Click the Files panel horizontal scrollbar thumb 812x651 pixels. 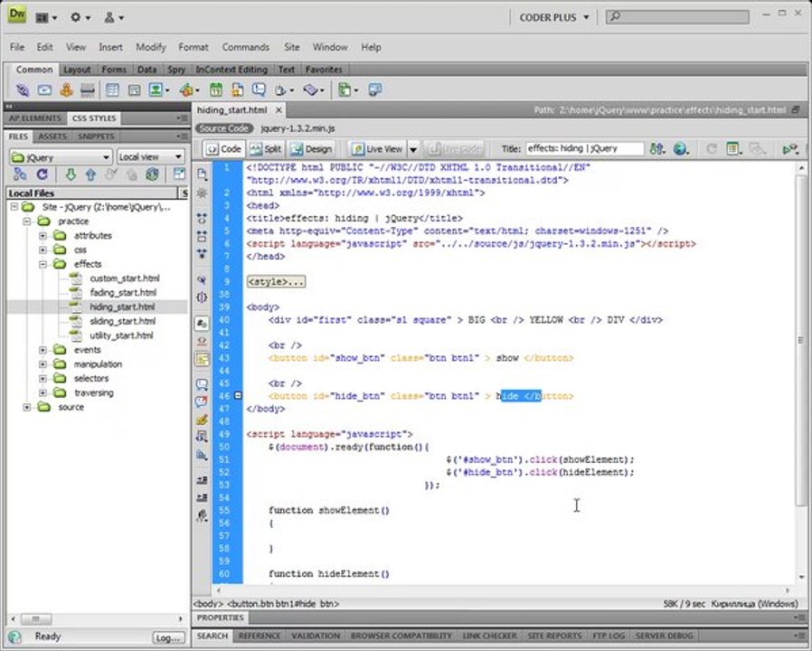point(36,618)
